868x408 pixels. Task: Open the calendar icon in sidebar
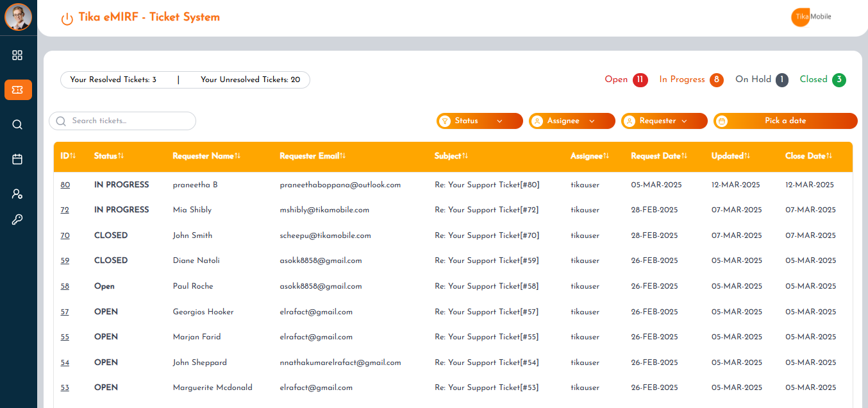coord(18,159)
